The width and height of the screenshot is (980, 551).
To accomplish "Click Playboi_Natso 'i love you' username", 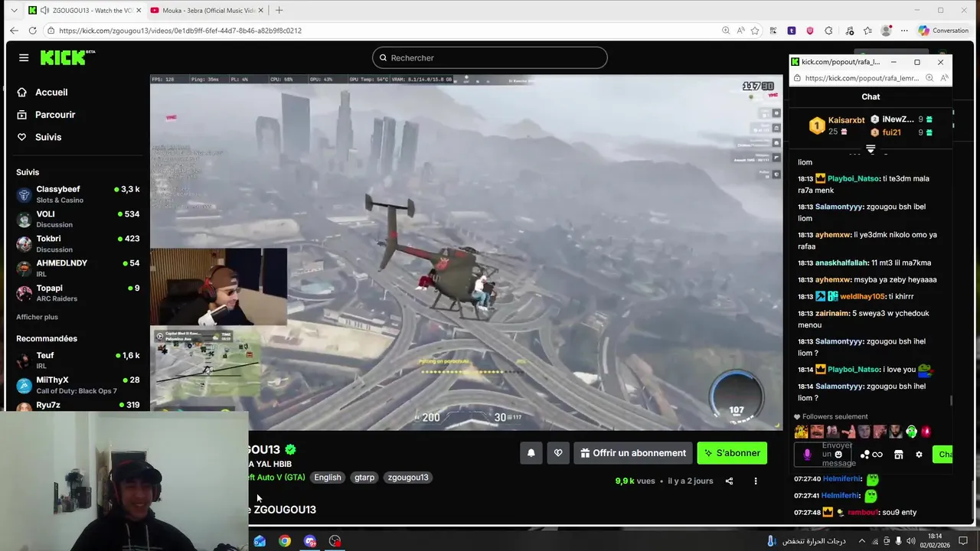I will coord(854,370).
